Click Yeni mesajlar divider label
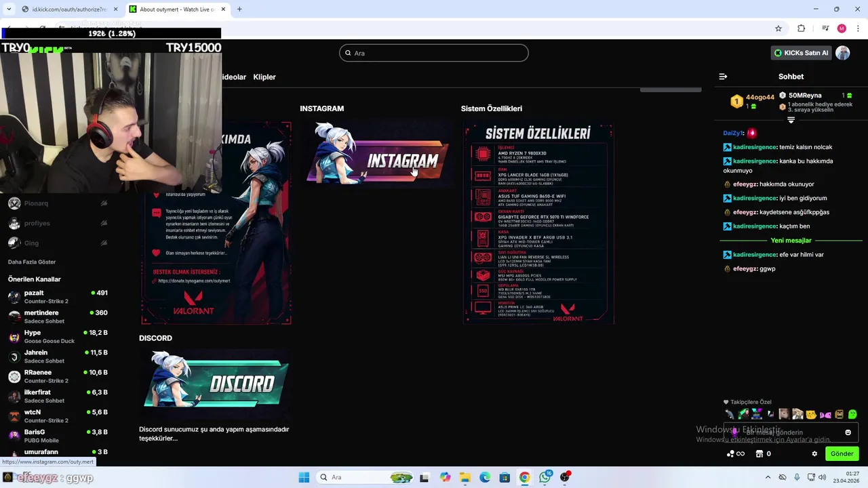Image resolution: width=868 pixels, height=488 pixels. click(x=791, y=241)
